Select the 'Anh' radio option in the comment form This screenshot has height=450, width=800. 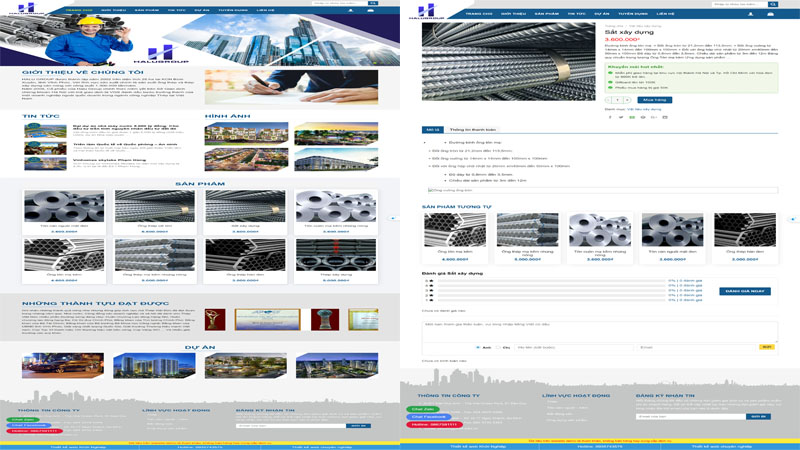pyautogui.click(x=478, y=347)
